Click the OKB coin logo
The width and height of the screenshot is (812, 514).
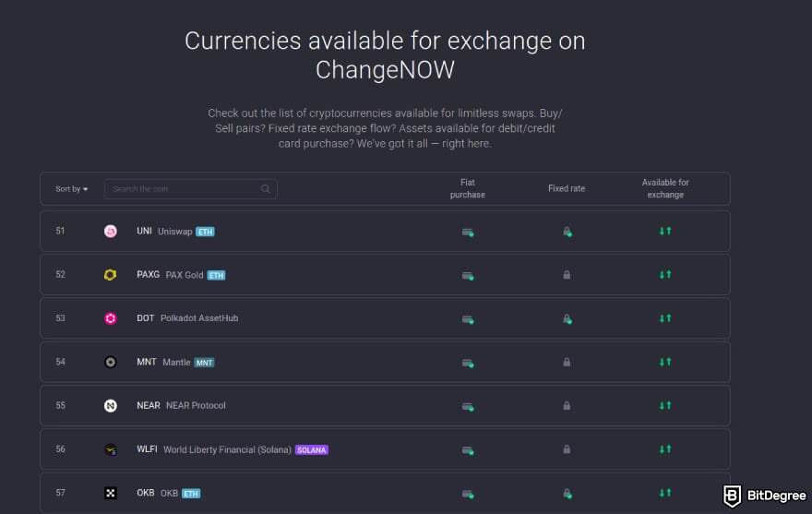(111, 493)
